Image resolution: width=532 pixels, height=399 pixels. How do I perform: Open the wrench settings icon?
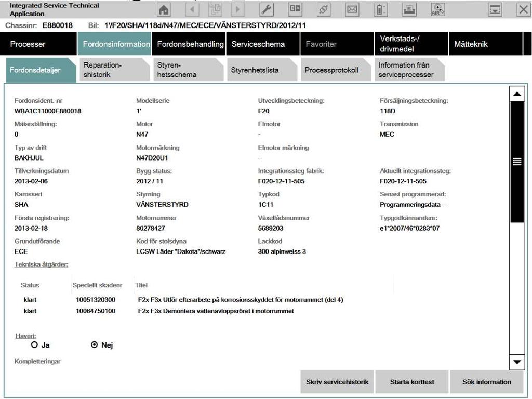click(x=267, y=9)
